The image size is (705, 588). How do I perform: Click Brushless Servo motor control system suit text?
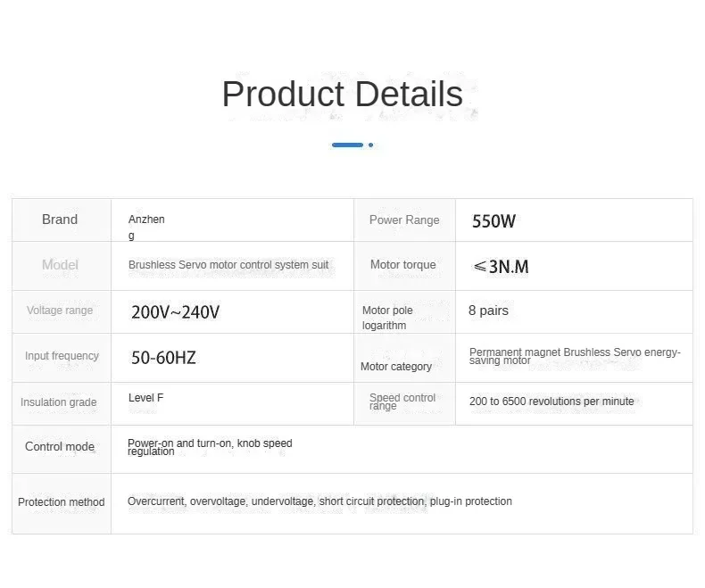pyautogui.click(x=228, y=265)
